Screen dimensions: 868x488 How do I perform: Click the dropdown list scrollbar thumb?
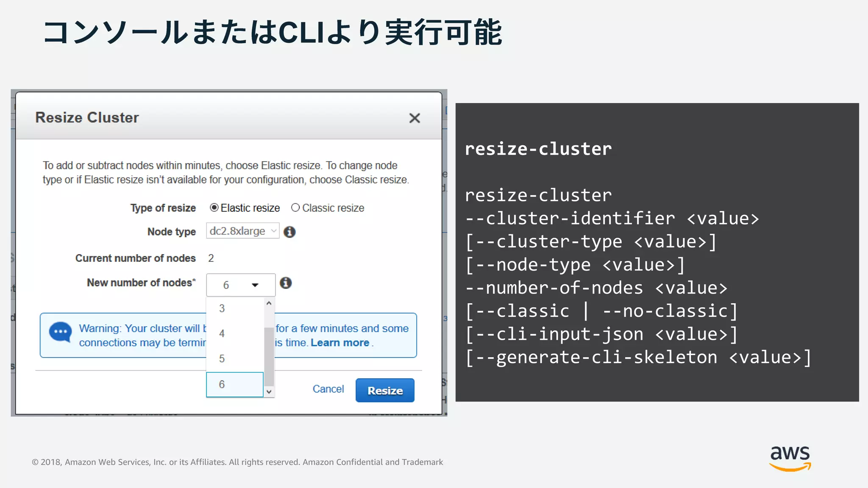(x=269, y=357)
